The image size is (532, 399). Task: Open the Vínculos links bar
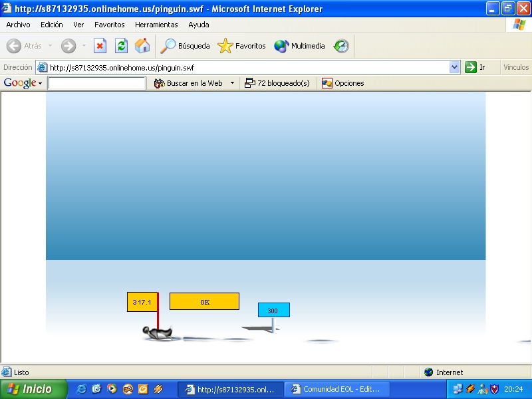click(x=516, y=67)
